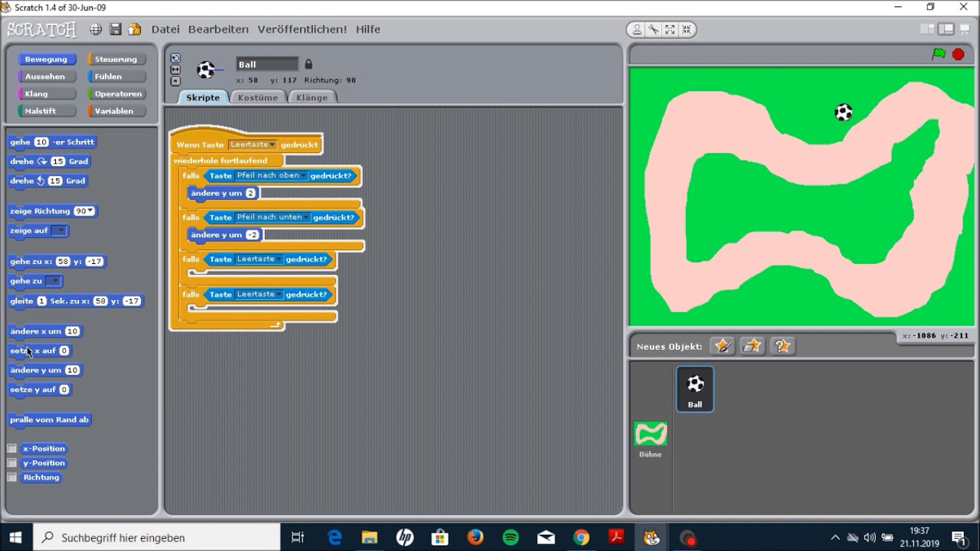The image size is (980, 551).
Task: Click the gleite Sek. zu x y block
Action: tap(75, 301)
